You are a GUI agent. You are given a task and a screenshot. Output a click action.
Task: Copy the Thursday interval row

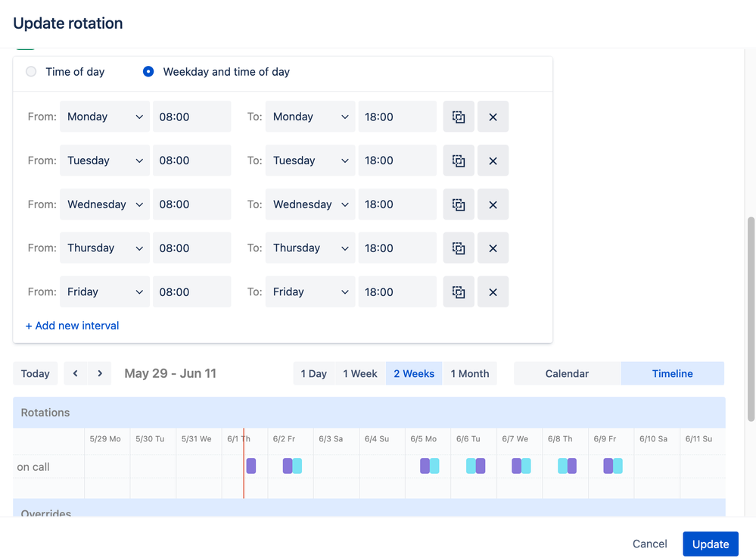459,248
